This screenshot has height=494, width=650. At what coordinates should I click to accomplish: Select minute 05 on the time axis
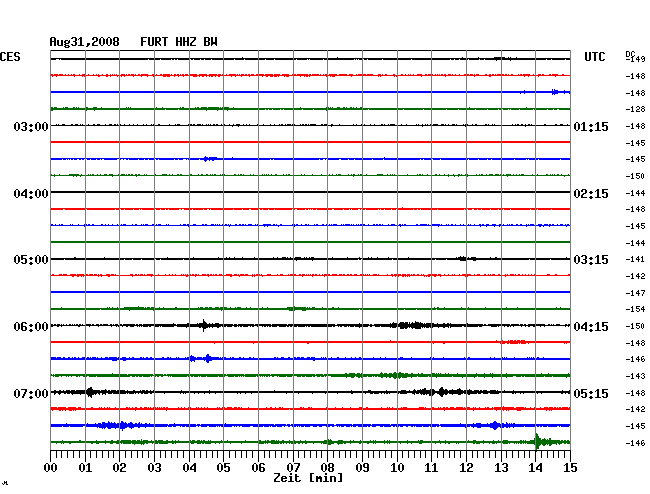click(223, 467)
